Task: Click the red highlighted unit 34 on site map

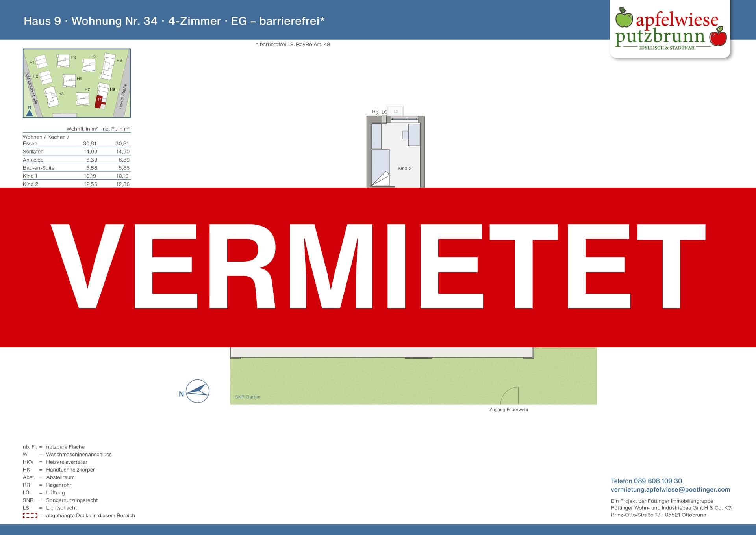Action: coord(99,101)
